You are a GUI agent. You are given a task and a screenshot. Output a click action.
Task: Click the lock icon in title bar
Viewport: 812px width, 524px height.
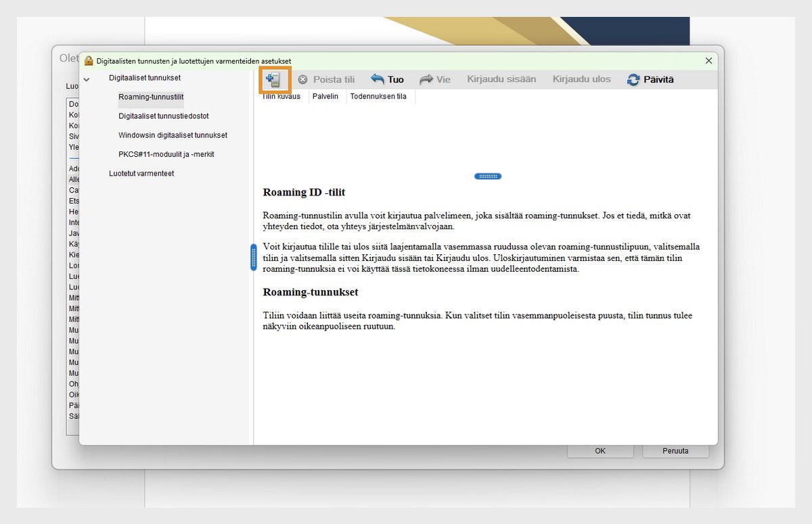89,61
